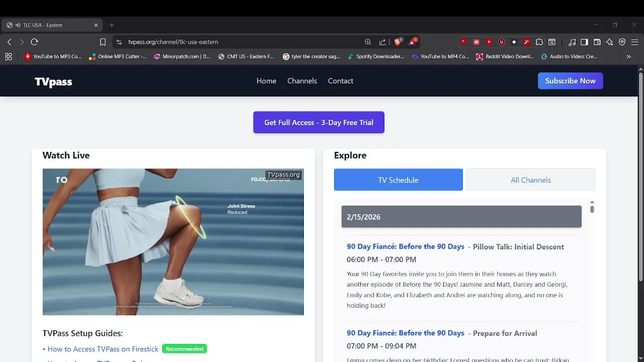Screen dimensions: 644x362
Task: Click the red circled U extension icon
Action: tap(502, 42)
